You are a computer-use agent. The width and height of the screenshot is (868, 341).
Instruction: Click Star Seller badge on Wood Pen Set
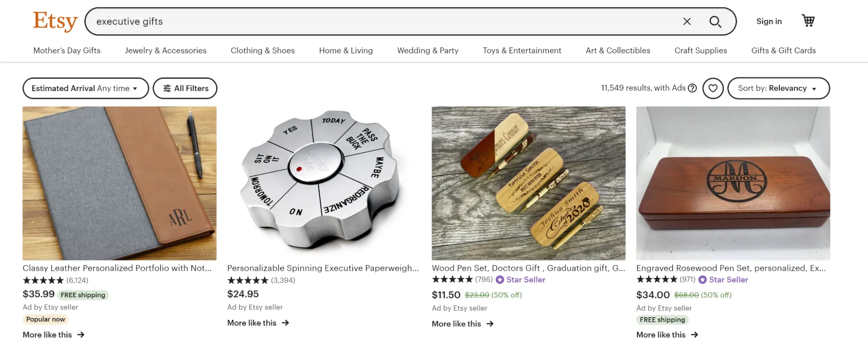pyautogui.click(x=521, y=280)
